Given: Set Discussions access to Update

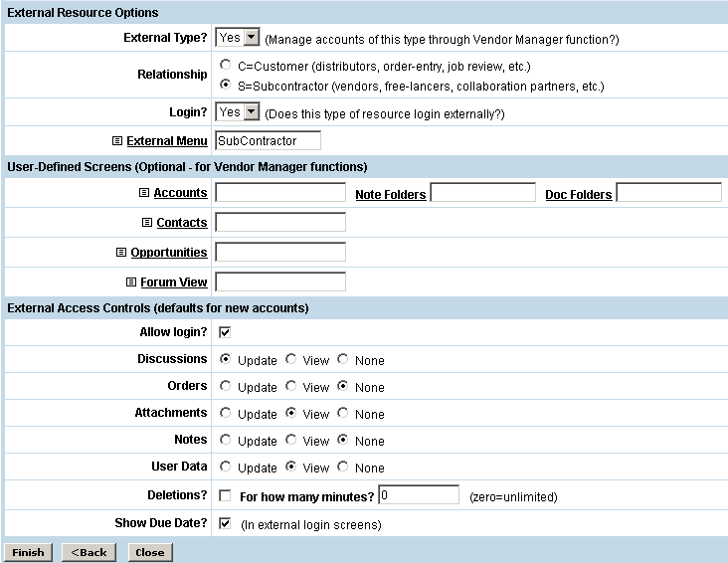Looking at the screenshot, I should coord(225,359).
